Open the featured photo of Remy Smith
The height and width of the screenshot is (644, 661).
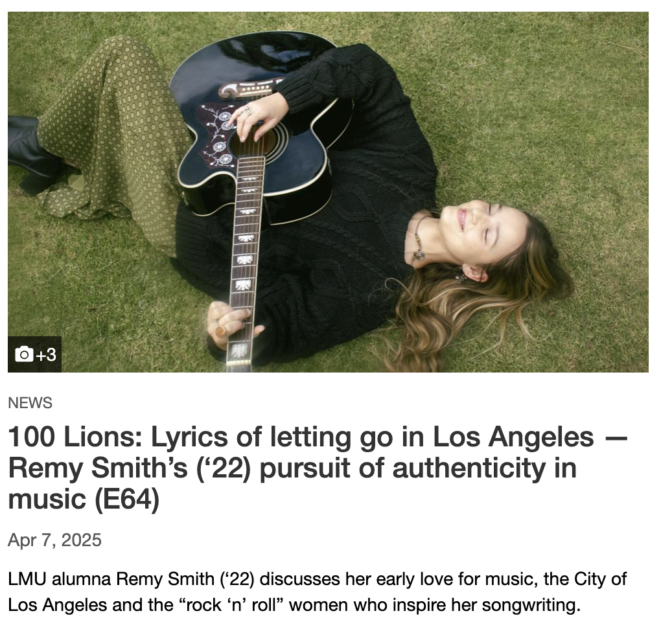[x=328, y=192]
